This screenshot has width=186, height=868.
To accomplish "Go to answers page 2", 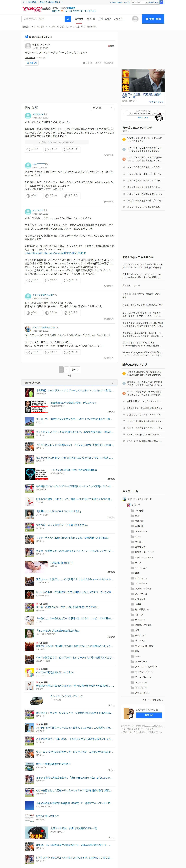I will (66, 370).
